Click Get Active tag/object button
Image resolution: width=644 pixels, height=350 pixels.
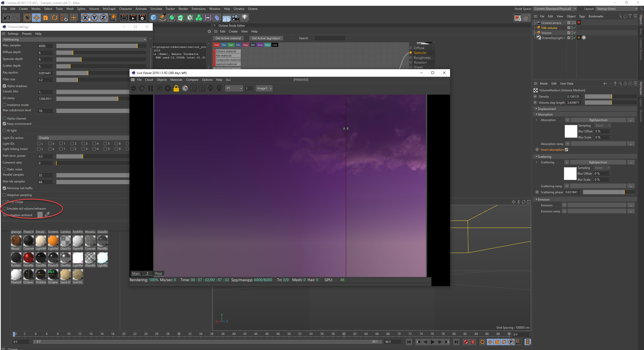[266, 38]
